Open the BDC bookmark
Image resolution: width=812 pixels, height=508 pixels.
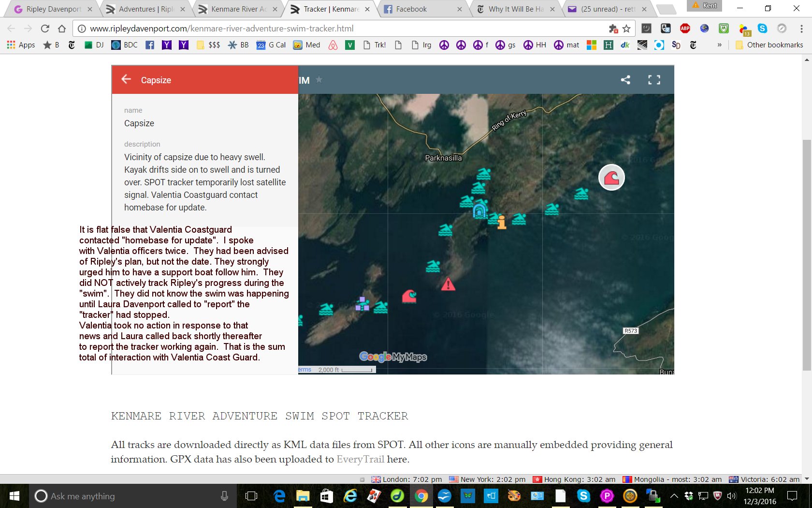125,45
